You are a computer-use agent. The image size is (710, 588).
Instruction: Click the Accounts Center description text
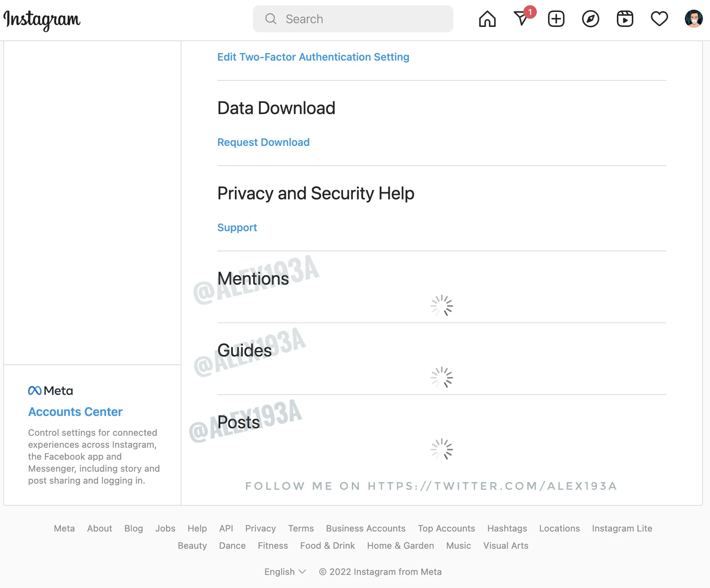tap(94, 456)
